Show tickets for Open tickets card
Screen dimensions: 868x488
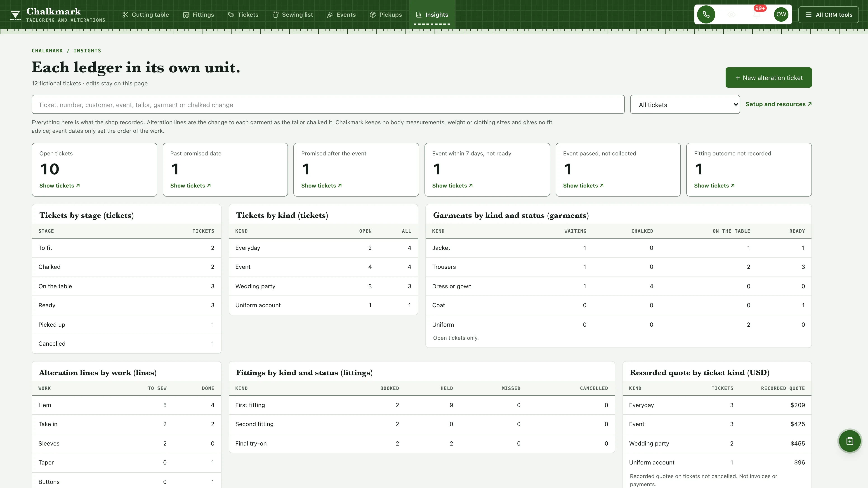(60, 185)
